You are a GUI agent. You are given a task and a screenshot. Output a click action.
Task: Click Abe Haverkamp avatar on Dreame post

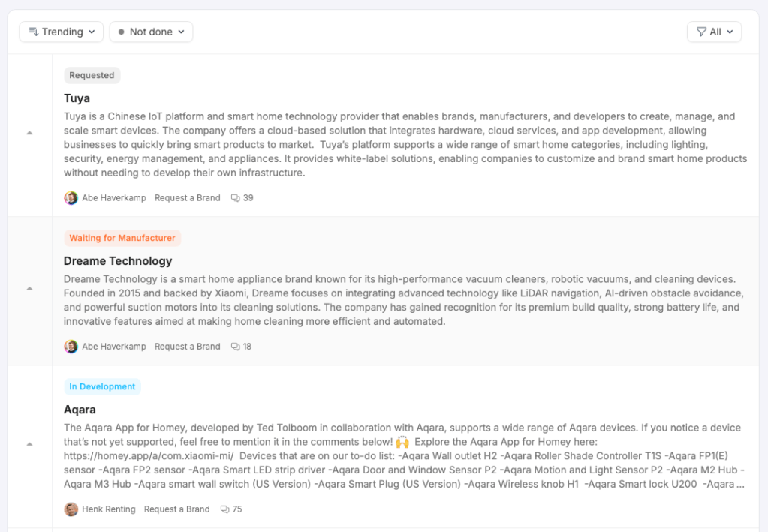click(71, 347)
